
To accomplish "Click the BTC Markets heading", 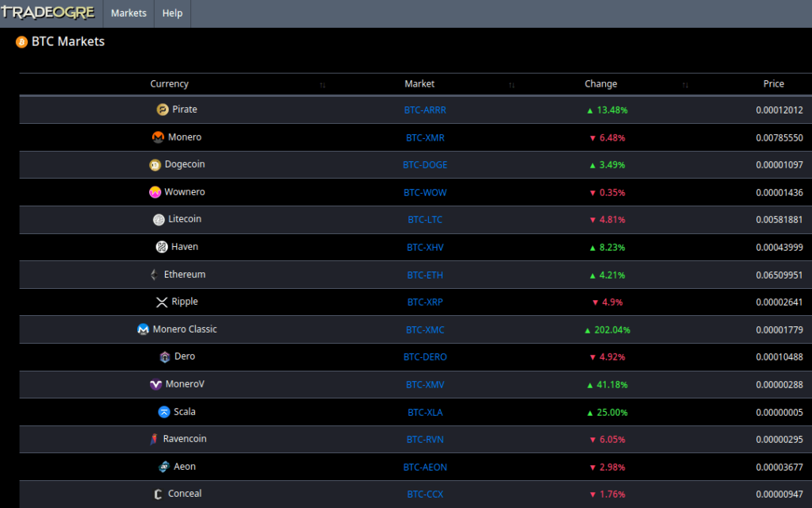I will click(68, 42).
